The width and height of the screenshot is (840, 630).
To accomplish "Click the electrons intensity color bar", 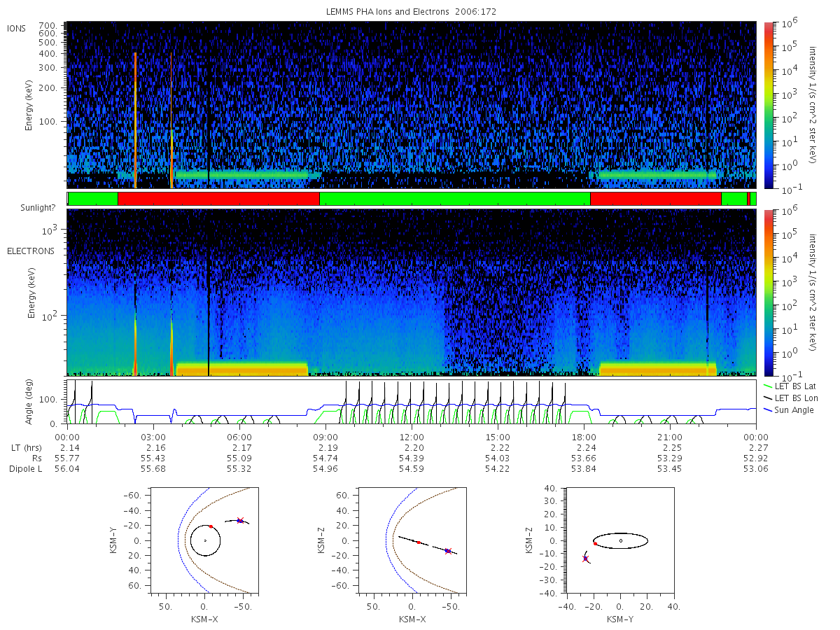I will click(x=768, y=292).
